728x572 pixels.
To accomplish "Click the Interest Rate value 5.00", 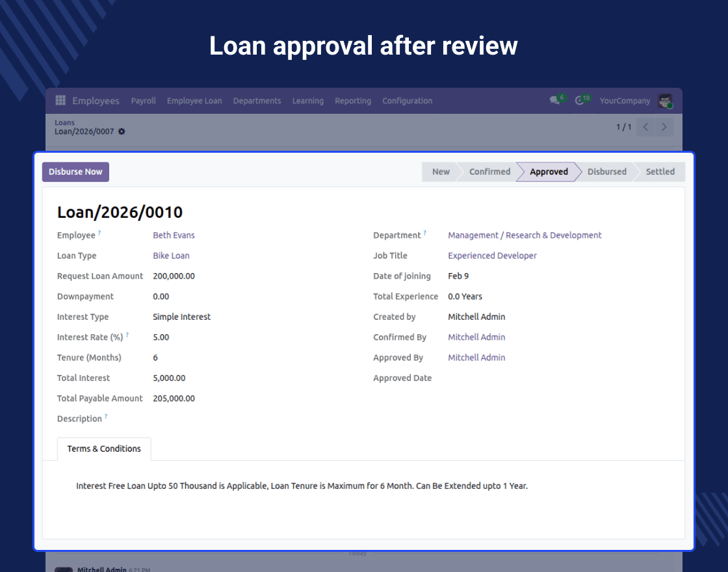I will click(x=161, y=337).
